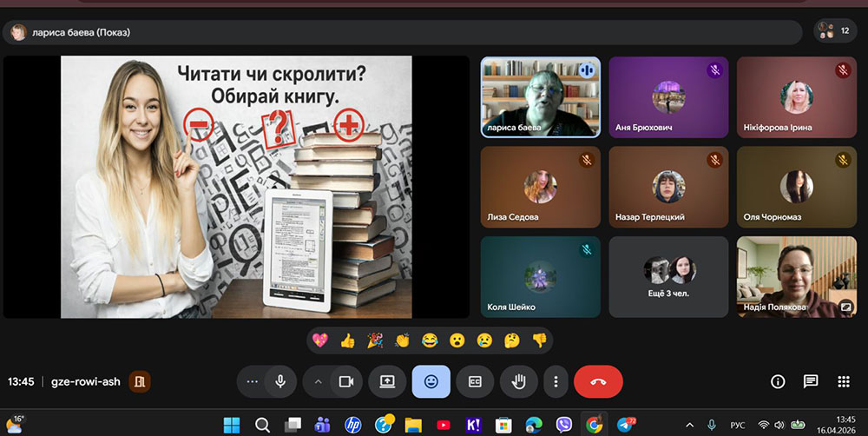Open the vertical three-dot more options menu
The width and height of the screenshot is (868, 436).
(556, 381)
